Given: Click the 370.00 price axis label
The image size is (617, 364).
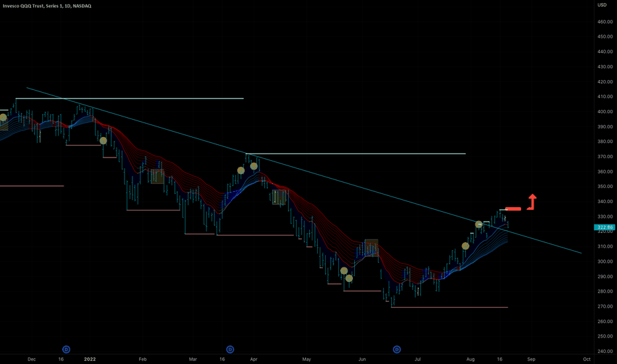Looking at the screenshot, I should (605, 157).
